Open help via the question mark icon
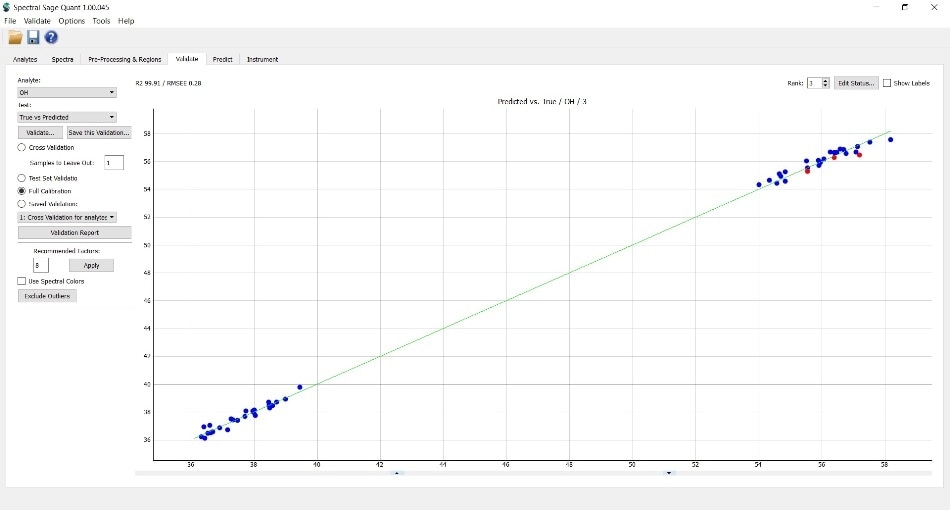The height and width of the screenshot is (510, 950). (x=51, y=37)
